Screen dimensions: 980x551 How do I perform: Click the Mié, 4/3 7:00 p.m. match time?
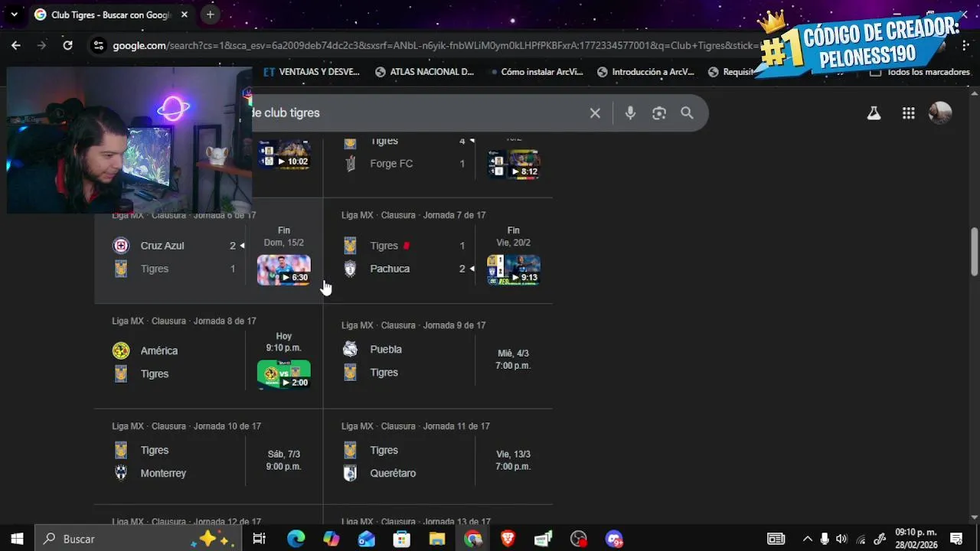pos(513,360)
